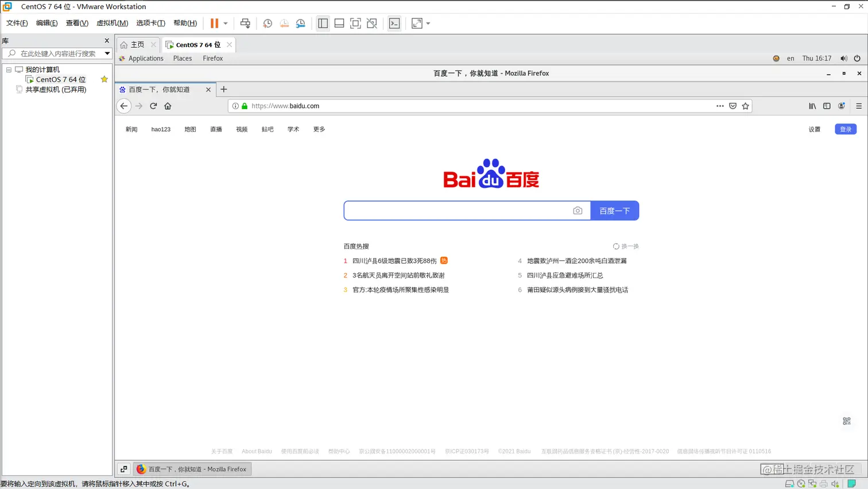Open the VMware snapshot manager
The image size is (868, 489).
click(x=301, y=24)
